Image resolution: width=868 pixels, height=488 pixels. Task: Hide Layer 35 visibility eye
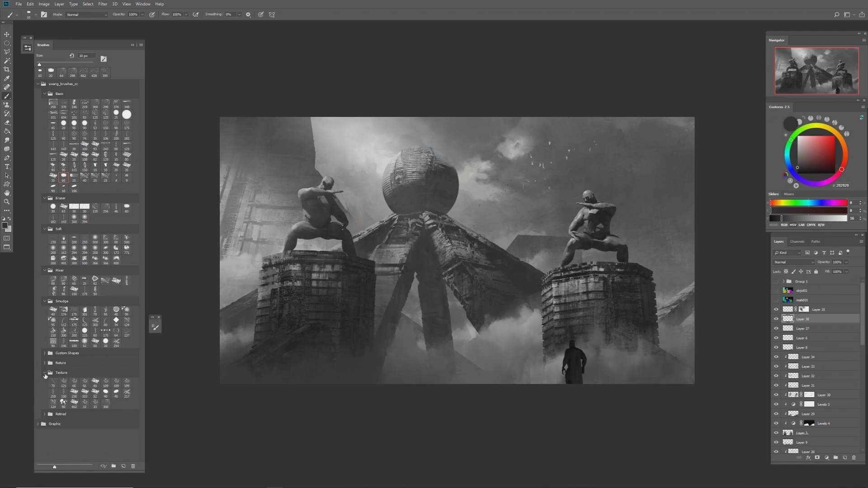(x=776, y=310)
